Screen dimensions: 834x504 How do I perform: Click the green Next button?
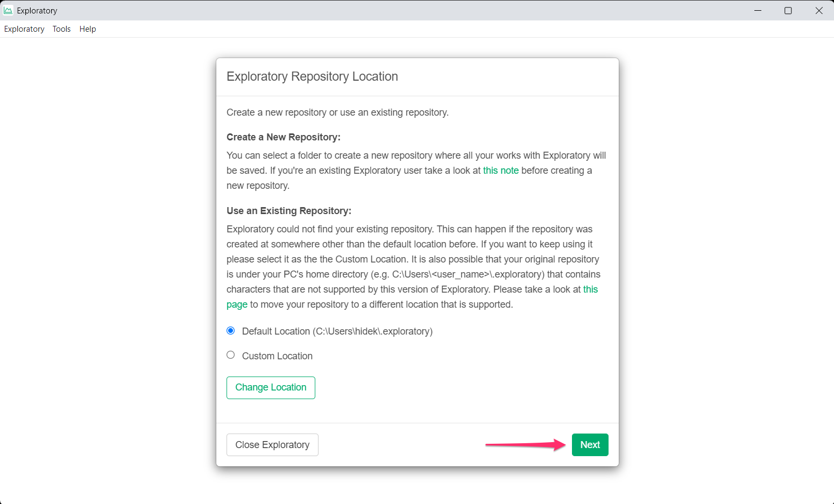(x=590, y=445)
